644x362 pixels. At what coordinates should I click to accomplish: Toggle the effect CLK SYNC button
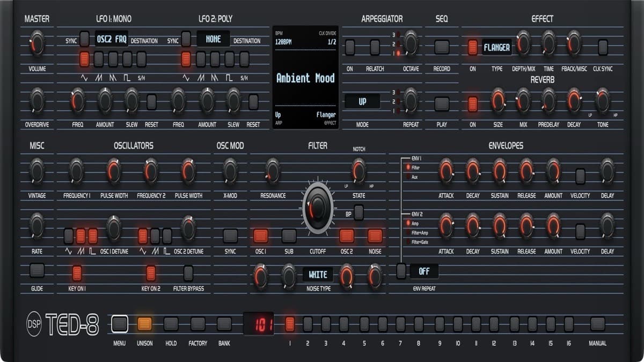point(603,47)
